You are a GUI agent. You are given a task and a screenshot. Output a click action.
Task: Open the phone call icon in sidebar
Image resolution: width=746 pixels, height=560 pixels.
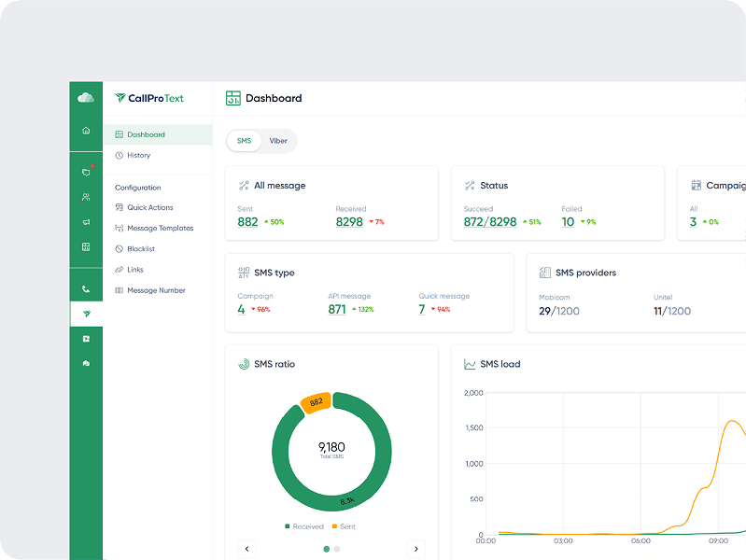(86, 288)
